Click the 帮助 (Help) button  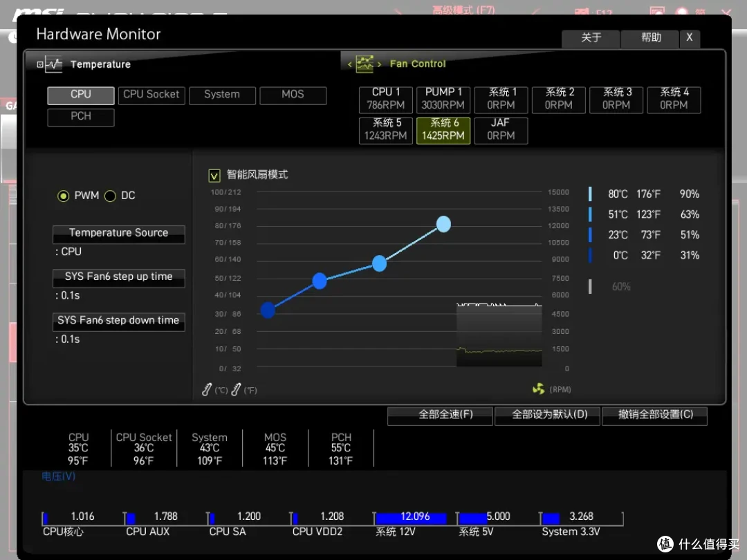pos(650,38)
